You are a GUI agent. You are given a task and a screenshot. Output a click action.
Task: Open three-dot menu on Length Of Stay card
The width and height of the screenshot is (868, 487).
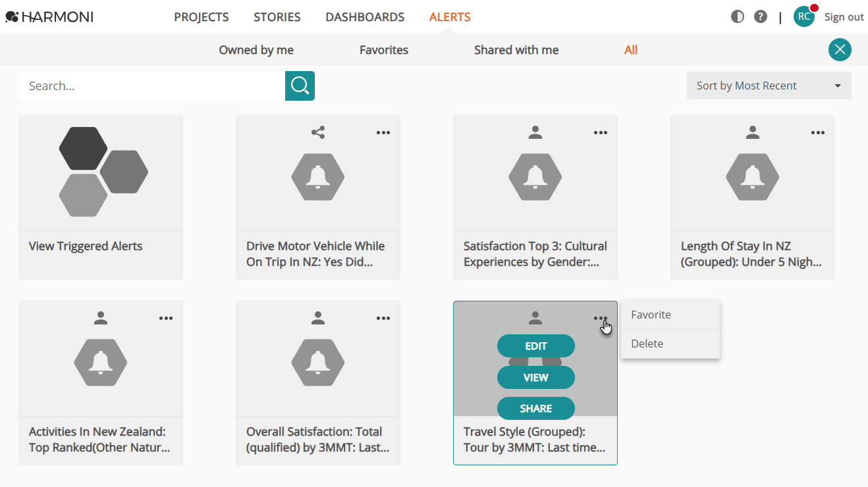(818, 132)
